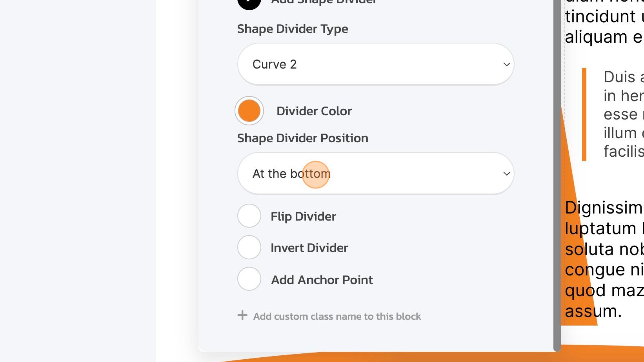The image size is (644, 362).
Task: Expand the Shape Divider Position dropdown
Action: click(375, 174)
